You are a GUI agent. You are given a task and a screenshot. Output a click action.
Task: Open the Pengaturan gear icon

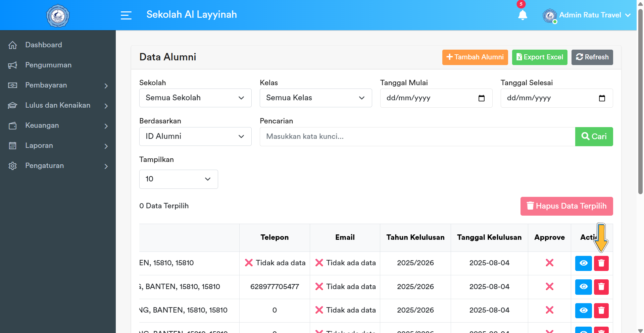[12, 166]
